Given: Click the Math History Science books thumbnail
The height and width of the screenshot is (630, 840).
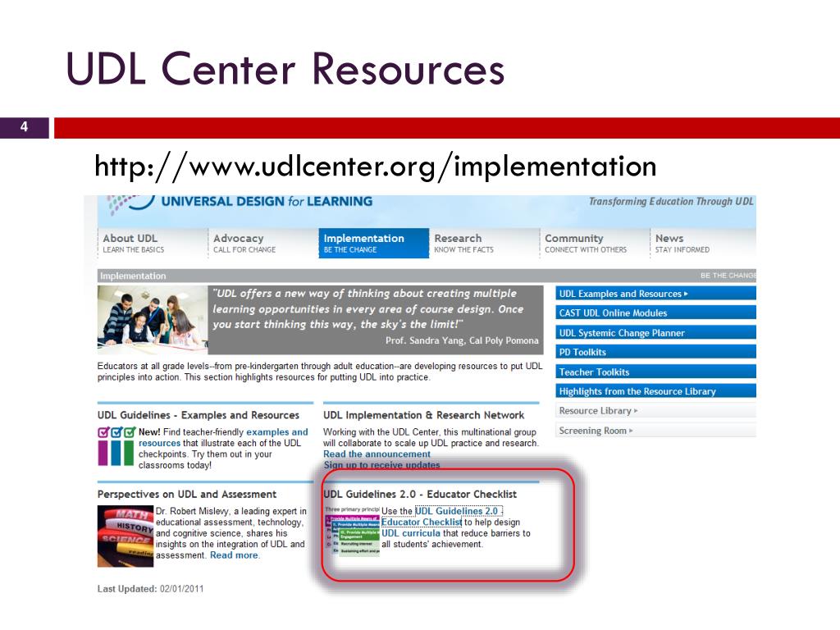Looking at the screenshot, I should click(126, 536).
